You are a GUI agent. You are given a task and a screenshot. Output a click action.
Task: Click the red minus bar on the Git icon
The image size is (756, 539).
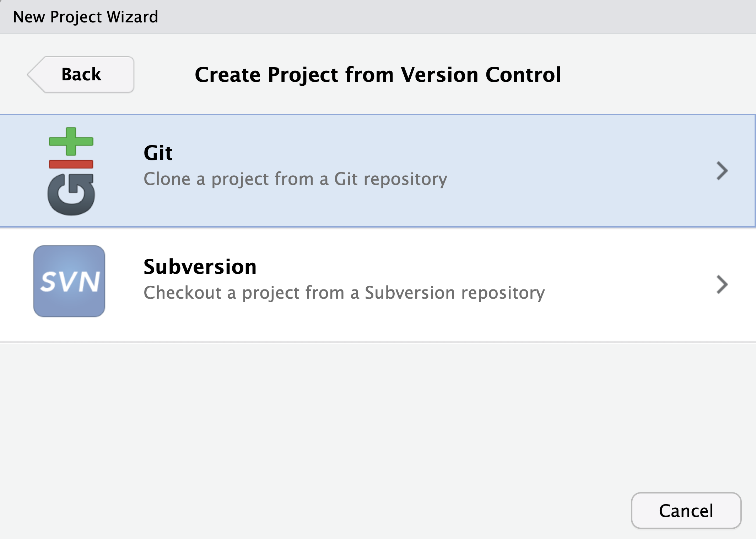[x=71, y=164]
